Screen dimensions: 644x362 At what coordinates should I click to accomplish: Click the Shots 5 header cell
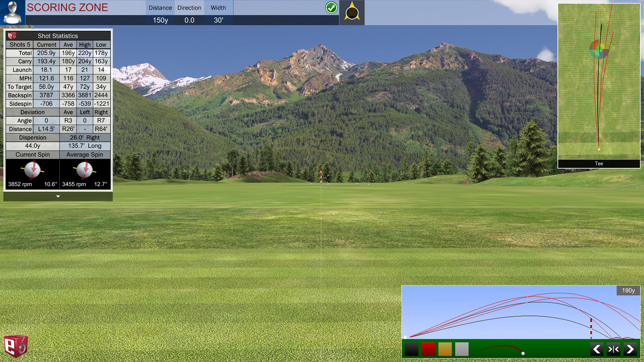pyautogui.click(x=20, y=45)
